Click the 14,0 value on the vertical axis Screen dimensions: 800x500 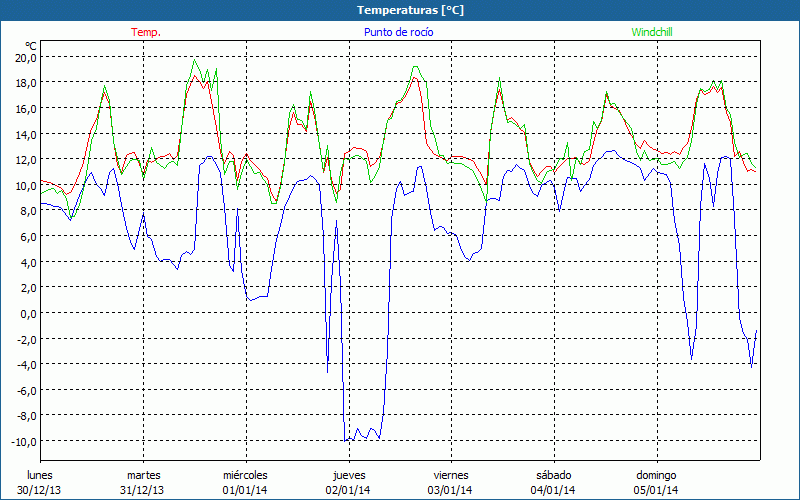25,134
